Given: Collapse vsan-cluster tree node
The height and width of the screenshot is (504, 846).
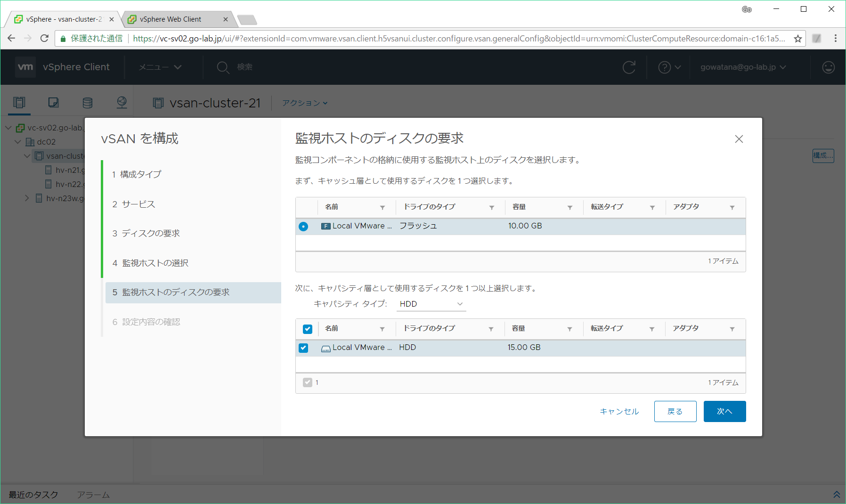Looking at the screenshot, I should point(27,156).
